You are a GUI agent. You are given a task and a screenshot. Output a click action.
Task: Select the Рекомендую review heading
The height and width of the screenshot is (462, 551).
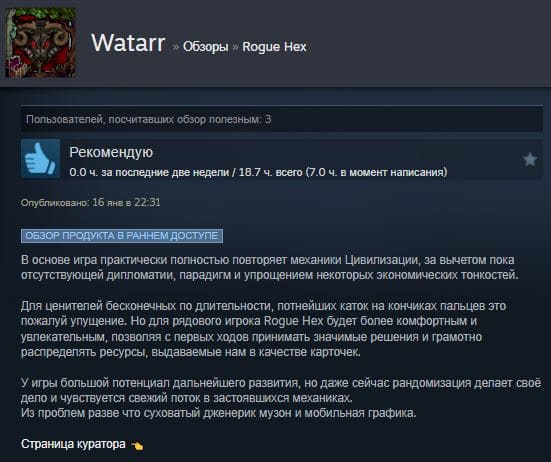click(111, 152)
